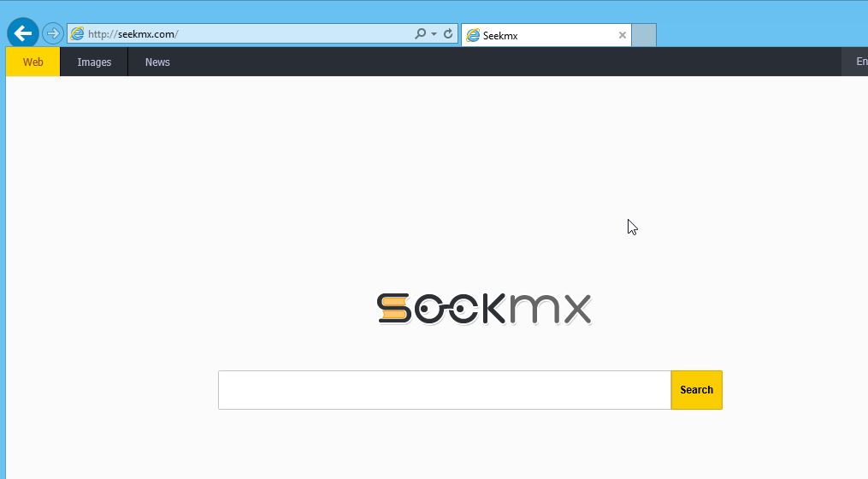Viewport: 868px width, 479px height.
Task: Click the address bar URL seekmx.com
Action: coord(133,33)
